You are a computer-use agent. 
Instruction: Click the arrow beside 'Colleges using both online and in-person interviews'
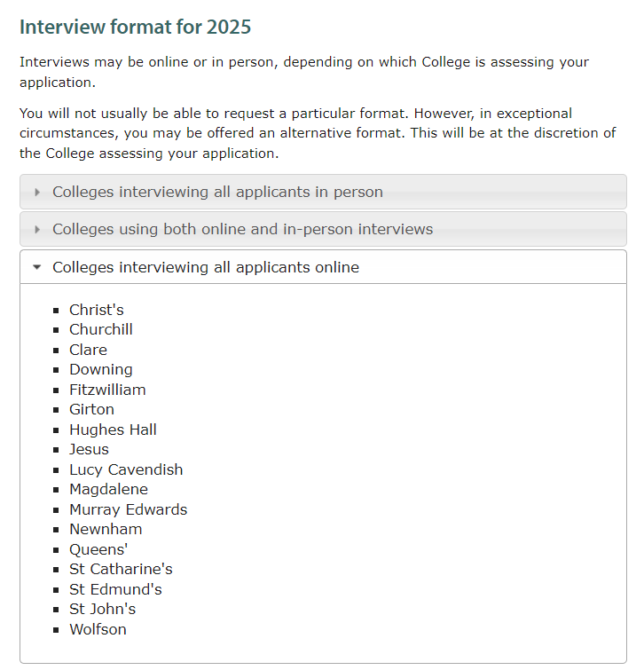point(37,230)
